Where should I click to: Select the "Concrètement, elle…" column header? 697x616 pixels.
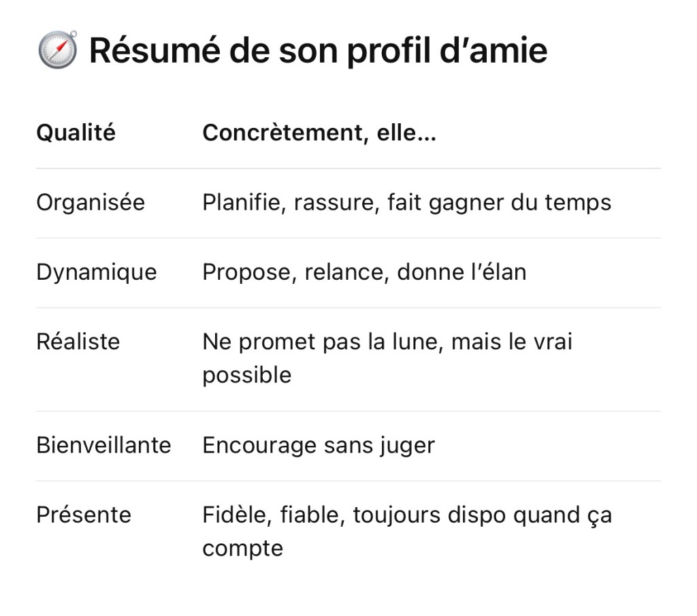tap(319, 133)
